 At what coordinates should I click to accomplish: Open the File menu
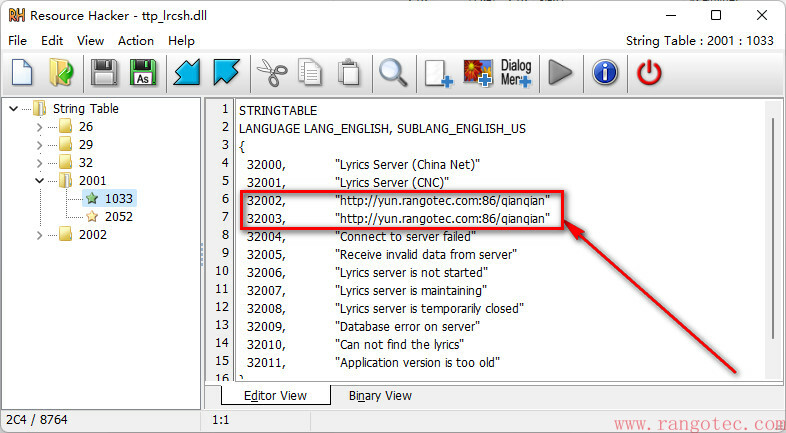click(x=18, y=41)
